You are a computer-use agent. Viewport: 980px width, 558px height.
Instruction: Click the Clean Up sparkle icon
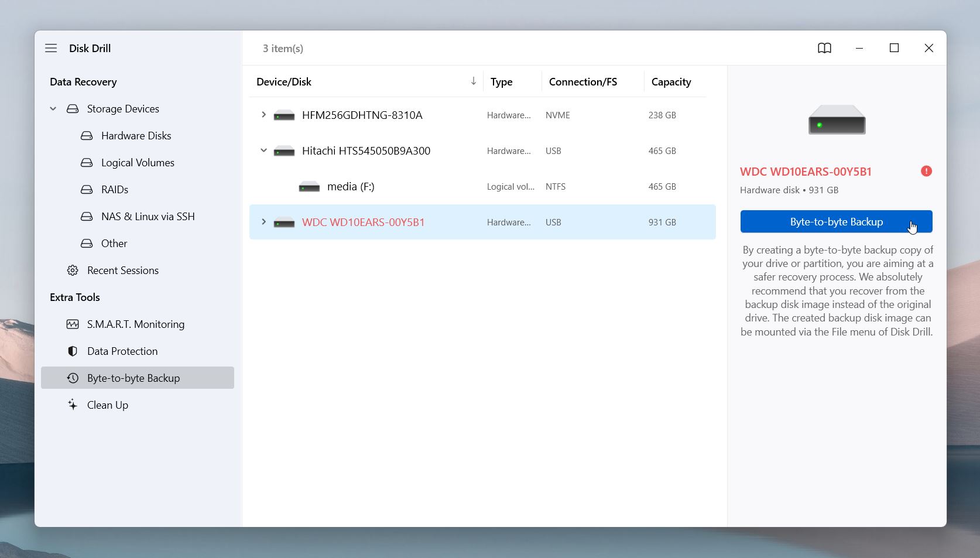73,405
